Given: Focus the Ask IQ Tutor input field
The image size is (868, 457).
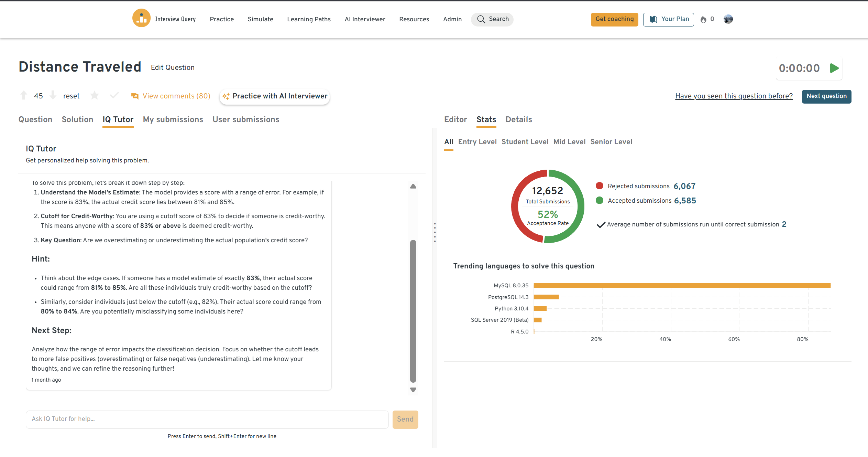Looking at the screenshot, I should pyautogui.click(x=207, y=419).
